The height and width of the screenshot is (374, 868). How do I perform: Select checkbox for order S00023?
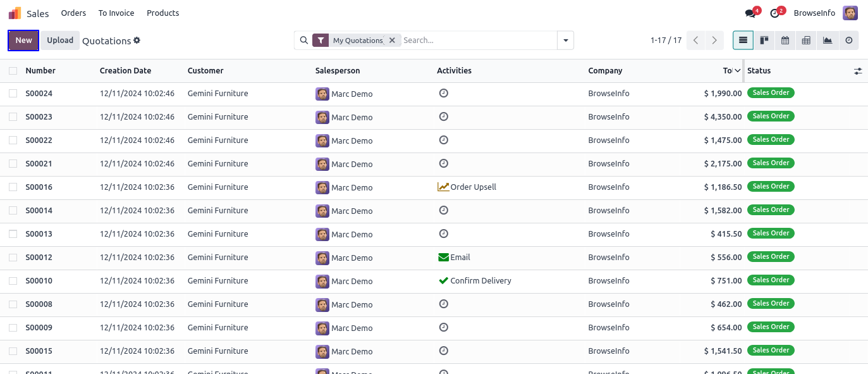pos(13,117)
